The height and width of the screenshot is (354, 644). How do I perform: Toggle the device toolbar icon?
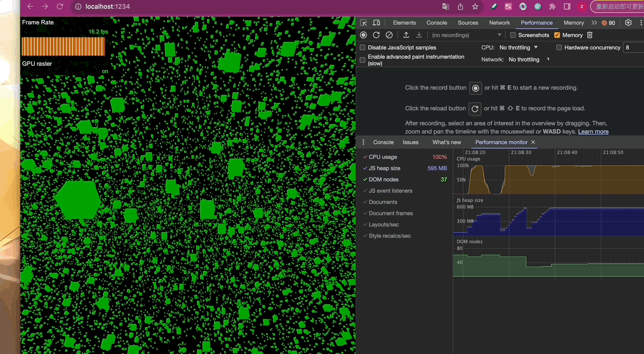point(376,23)
